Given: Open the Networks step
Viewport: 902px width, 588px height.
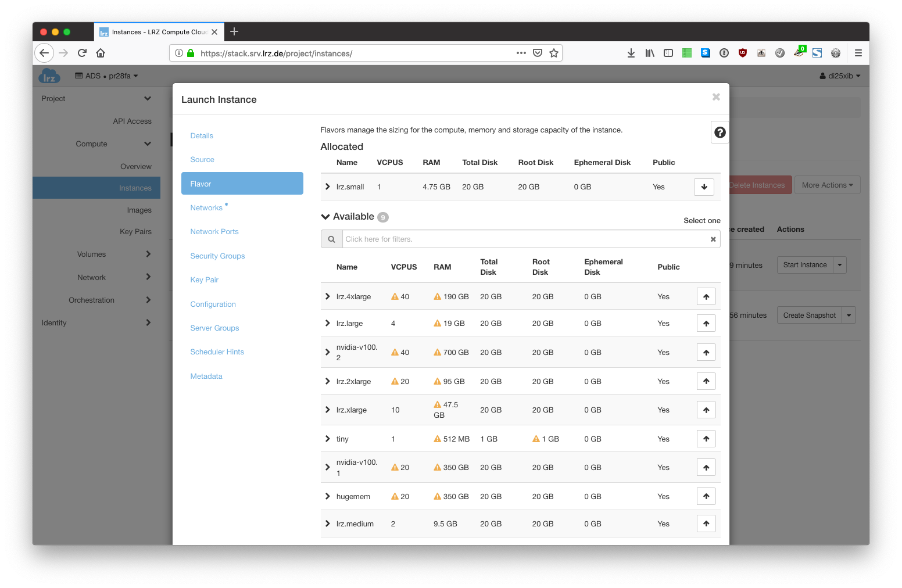Looking at the screenshot, I should (206, 208).
